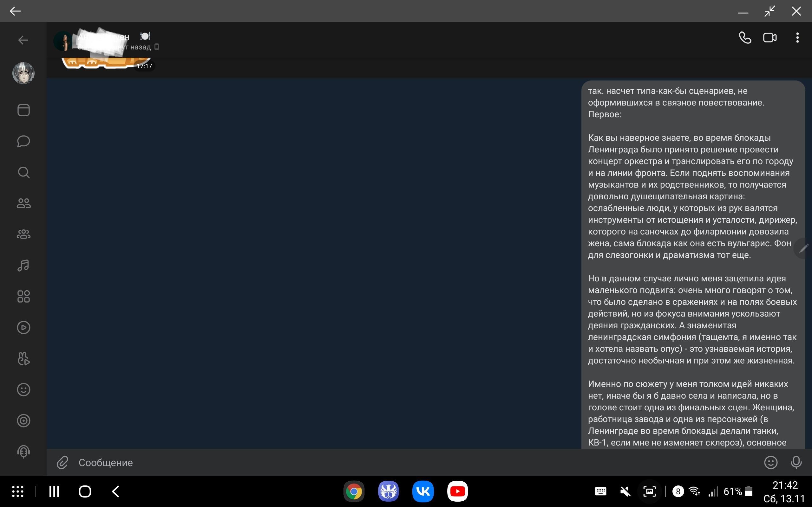The image size is (812, 507).
Task: Launch YouTube from the taskbar
Action: point(457,491)
